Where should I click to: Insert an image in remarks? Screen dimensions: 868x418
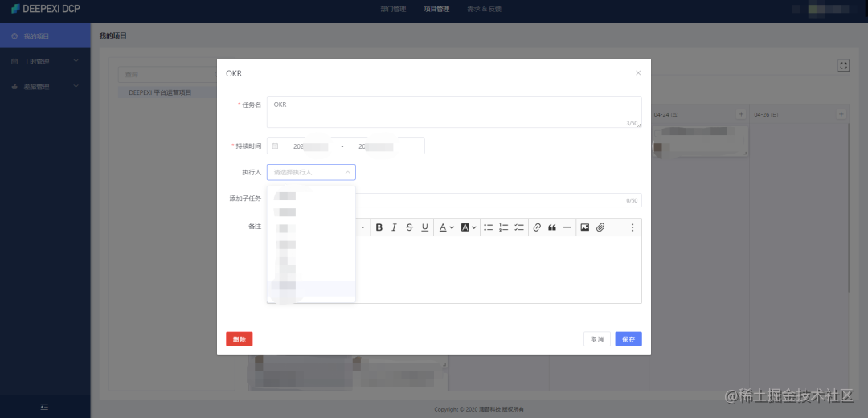[584, 227]
